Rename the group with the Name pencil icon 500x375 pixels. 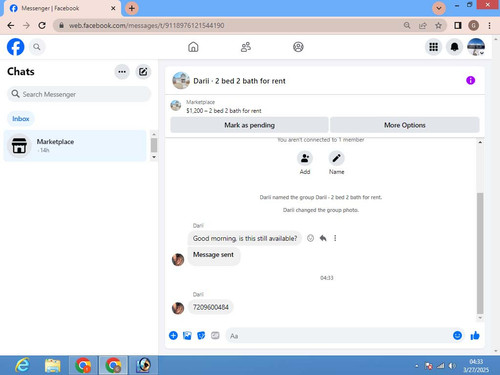tap(336, 158)
